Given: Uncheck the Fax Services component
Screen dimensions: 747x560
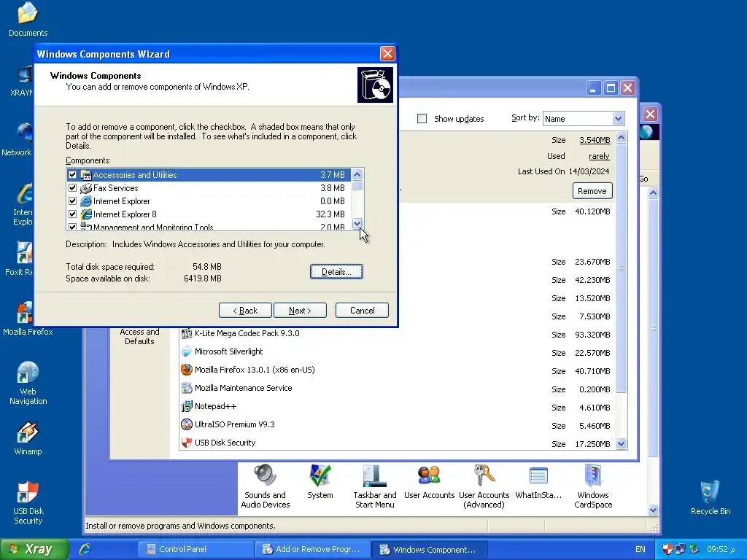Looking at the screenshot, I should 72,188.
